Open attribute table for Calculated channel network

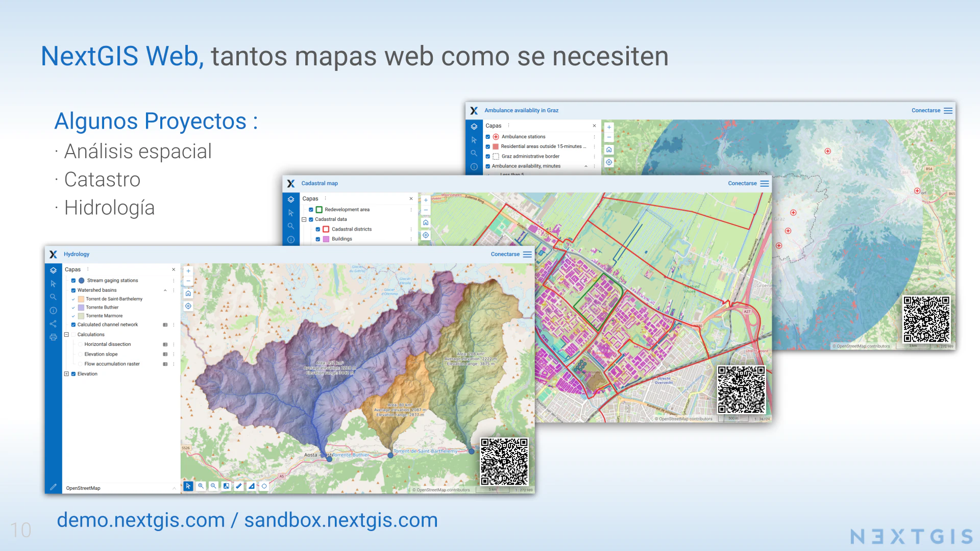click(x=165, y=324)
